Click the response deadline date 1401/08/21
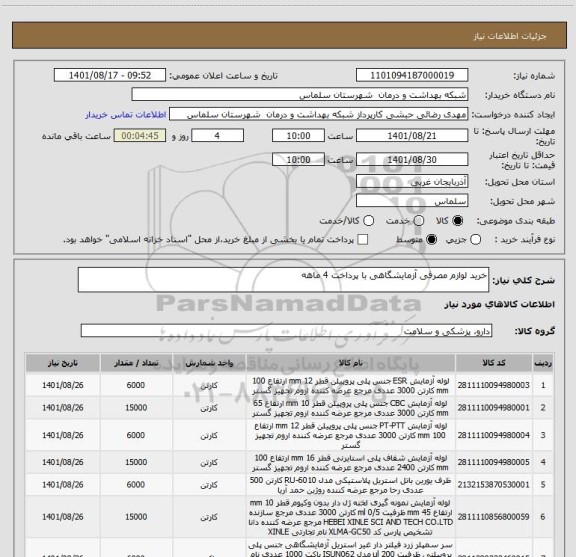This screenshot has height=557, width=576. point(412,136)
